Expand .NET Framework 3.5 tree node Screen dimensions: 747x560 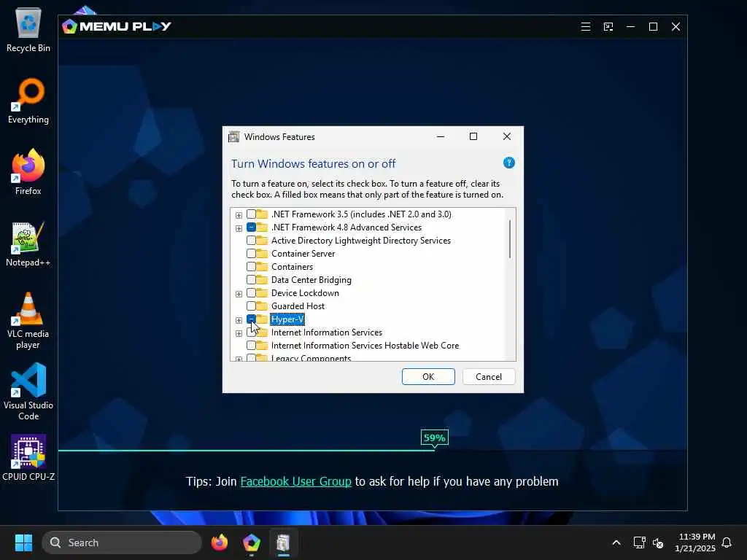pyautogui.click(x=239, y=215)
